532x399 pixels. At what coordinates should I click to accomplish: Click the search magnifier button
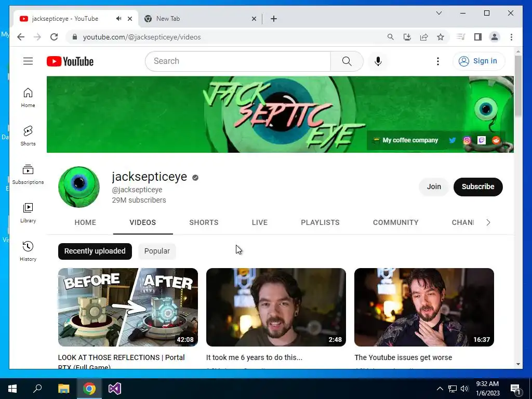click(x=347, y=61)
